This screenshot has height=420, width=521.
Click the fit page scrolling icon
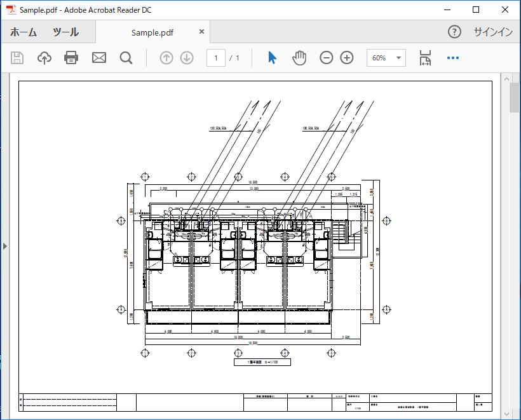[425, 58]
